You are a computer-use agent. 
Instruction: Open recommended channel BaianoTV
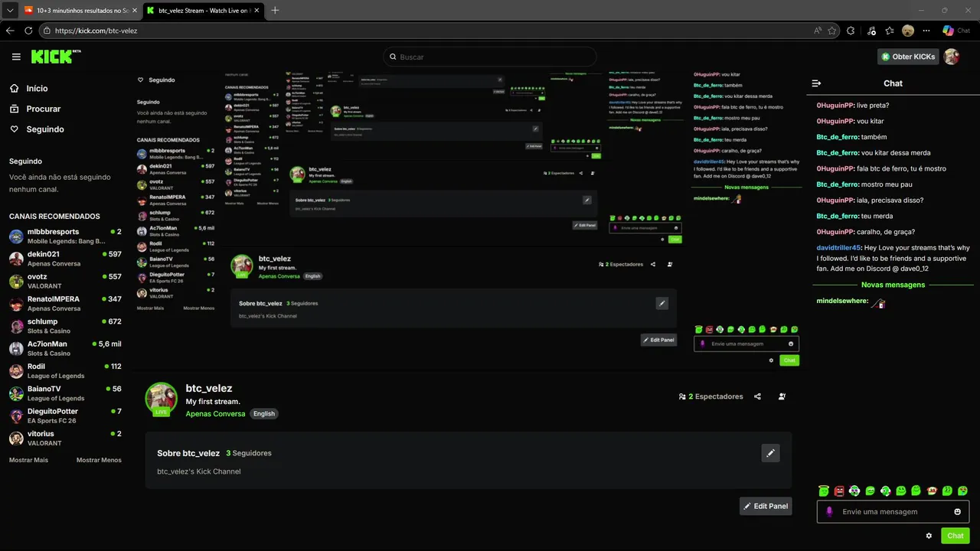[x=65, y=393]
